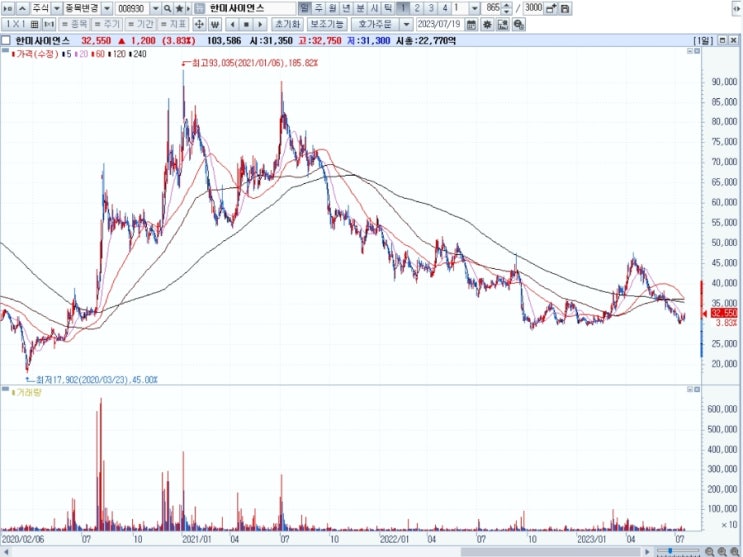Click the 3000 max count field
This screenshot has height=557, width=743.
point(534,8)
